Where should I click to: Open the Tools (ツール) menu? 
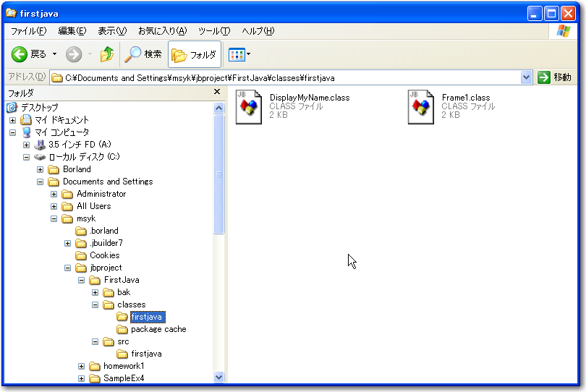(x=213, y=31)
